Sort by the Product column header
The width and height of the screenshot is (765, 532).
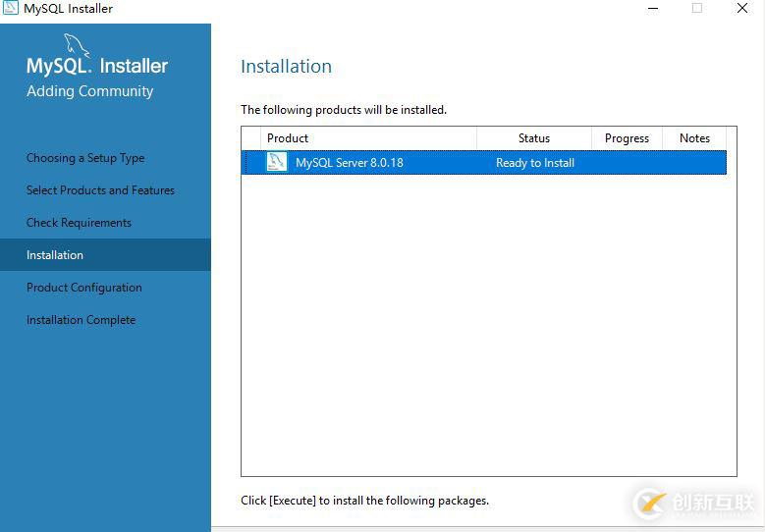coord(368,138)
